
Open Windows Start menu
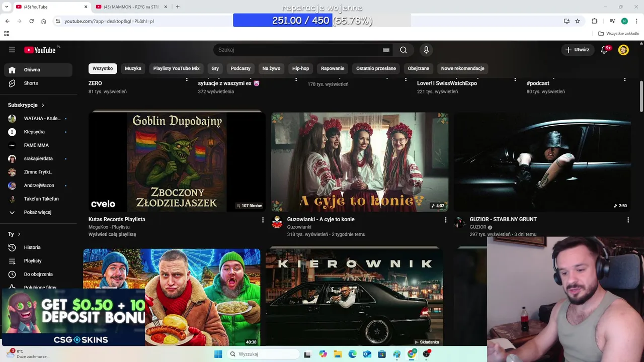[218, 354]
